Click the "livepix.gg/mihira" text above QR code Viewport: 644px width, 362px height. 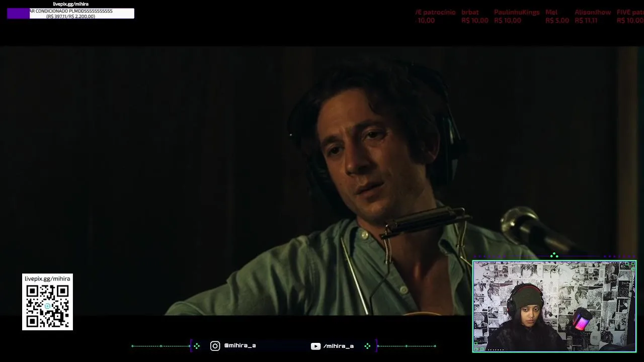[x=47, y=279]
